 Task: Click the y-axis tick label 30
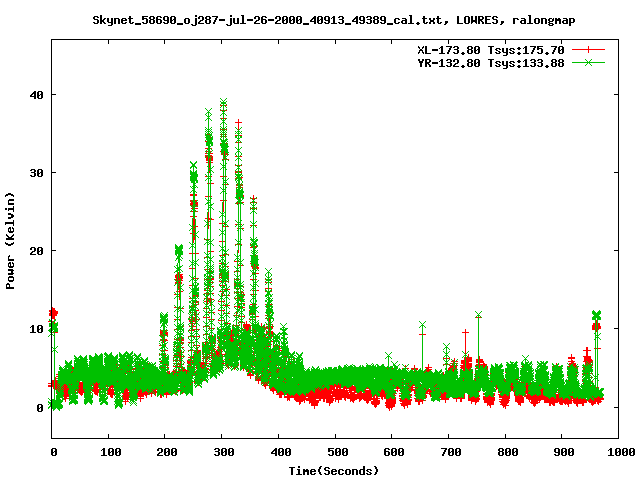(36, 173)
